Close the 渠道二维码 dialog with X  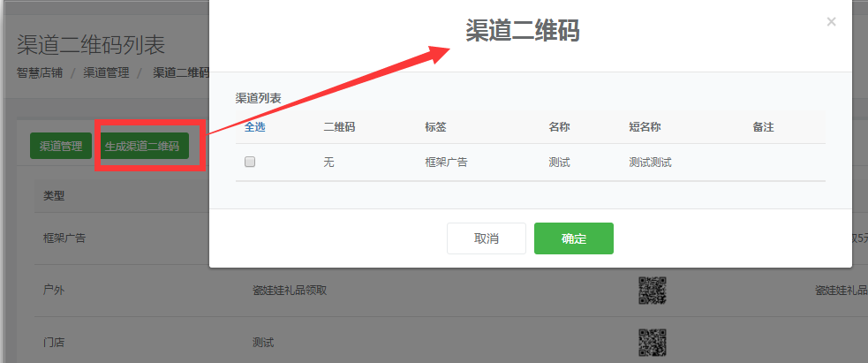pos(831,22)
